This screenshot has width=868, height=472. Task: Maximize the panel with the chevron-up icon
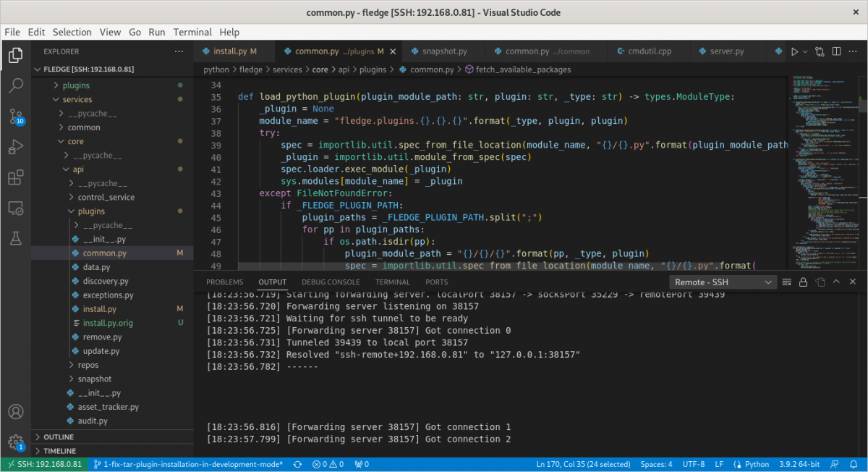point(837,282)
